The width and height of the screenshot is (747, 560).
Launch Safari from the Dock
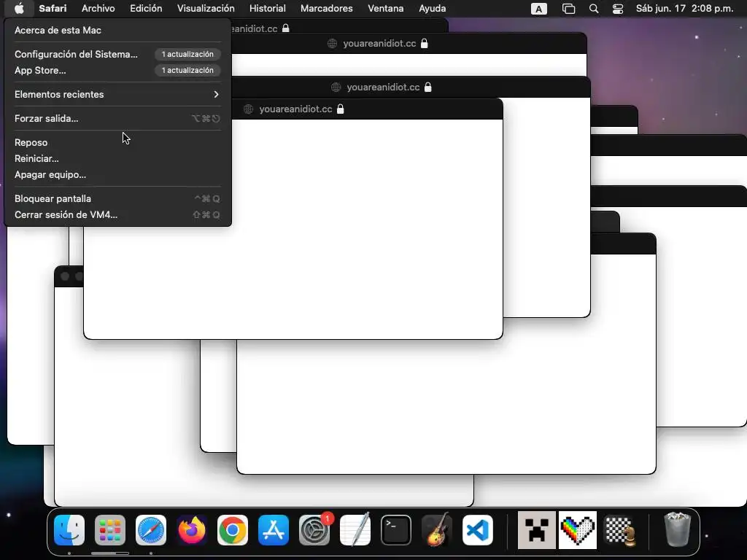click(151, 530)
